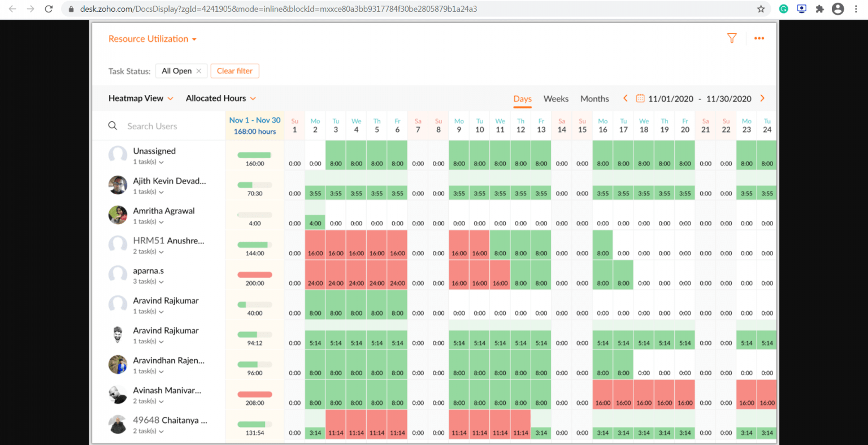Click the Grammarly extension icon
Screen dimensions: 868x445
click(x=784, y=8)
